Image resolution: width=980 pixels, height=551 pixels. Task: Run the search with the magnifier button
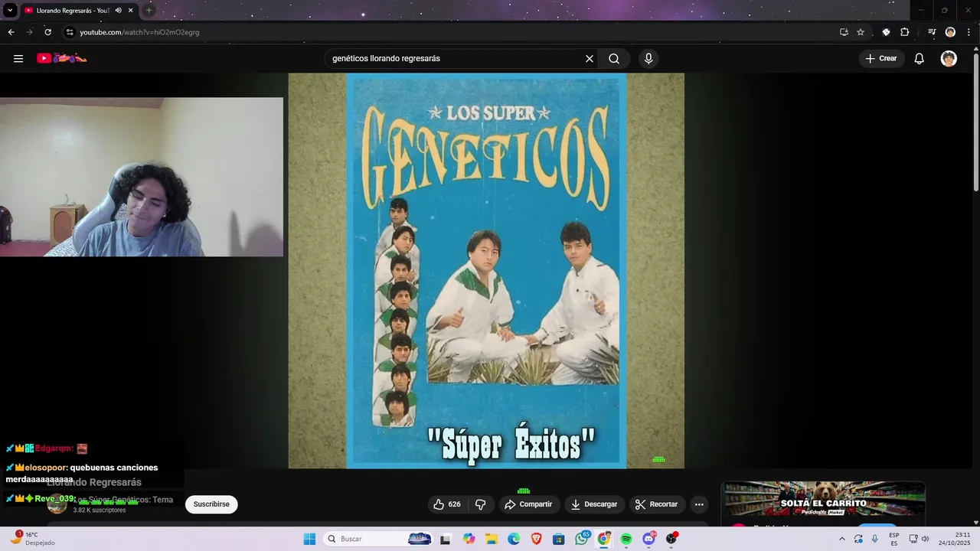(x=614, y=58)
